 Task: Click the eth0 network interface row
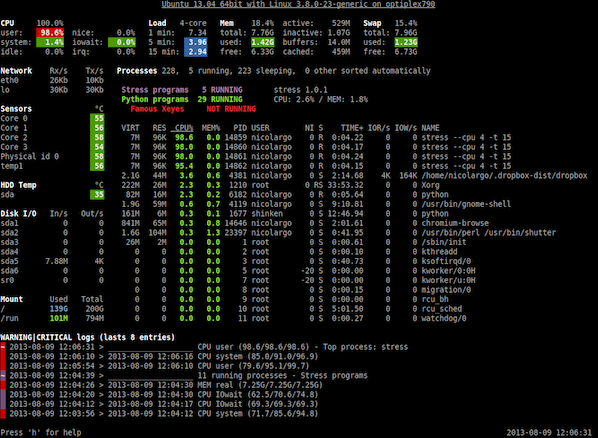pos(52,80)
